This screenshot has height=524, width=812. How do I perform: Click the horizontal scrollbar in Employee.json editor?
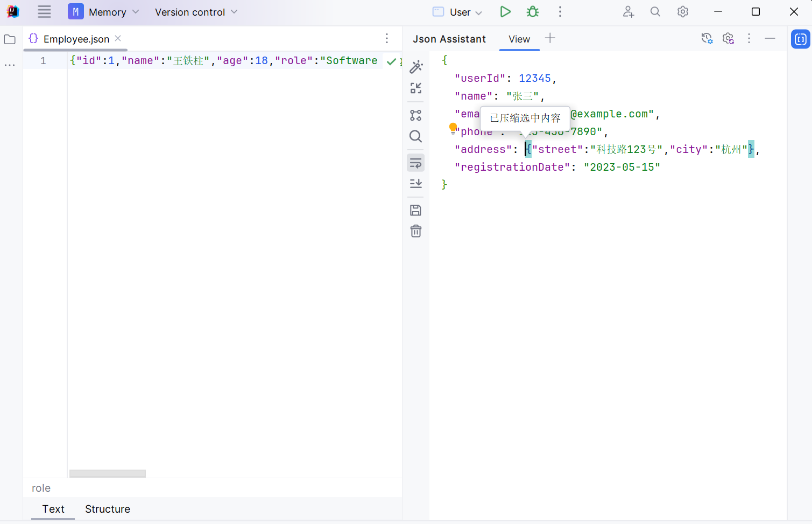(108, 473)
